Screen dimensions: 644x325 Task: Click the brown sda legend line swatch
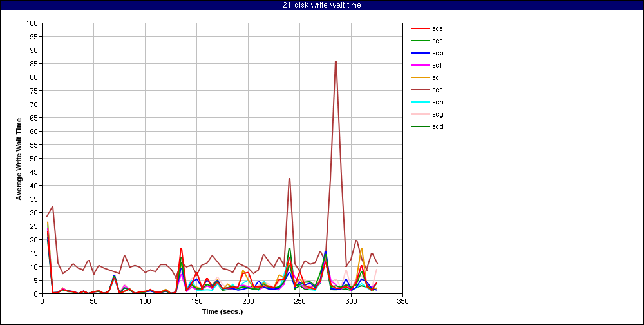[x=420, y=90]
